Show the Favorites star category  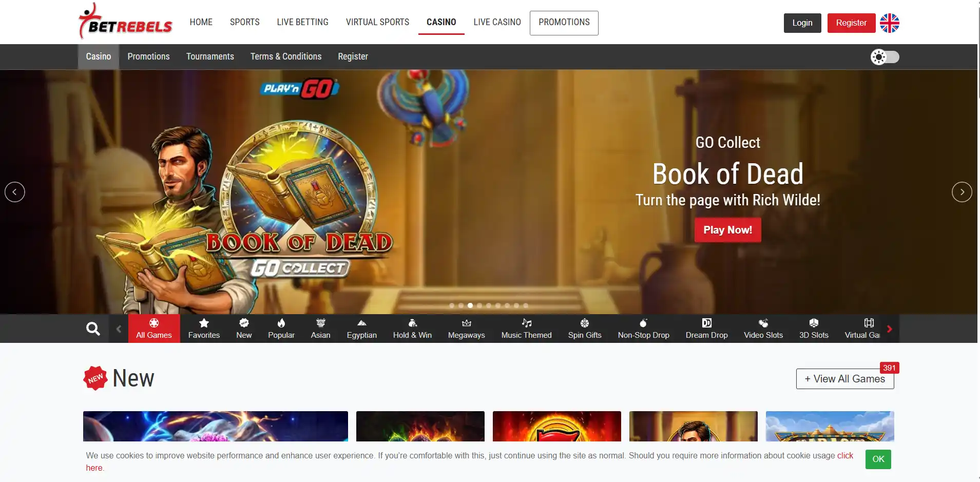pos(204,329)
